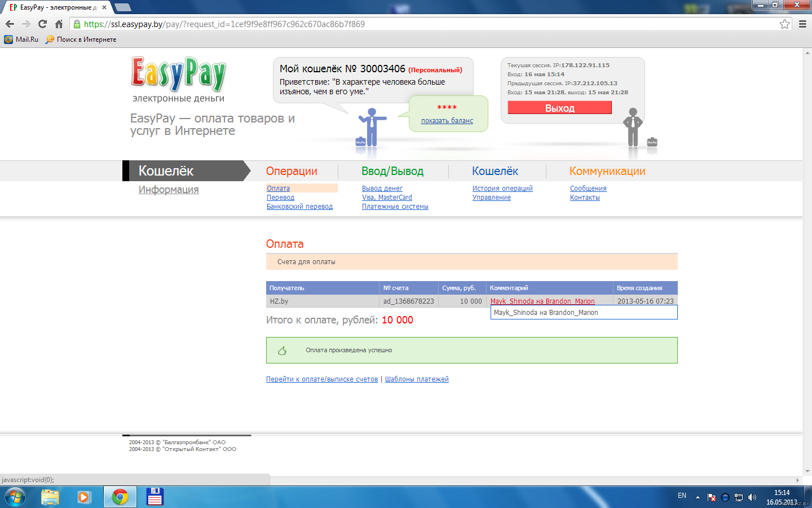812x508 pixels.
Task: Open the Банковский перевод link
Action: [x=299, y=207]
